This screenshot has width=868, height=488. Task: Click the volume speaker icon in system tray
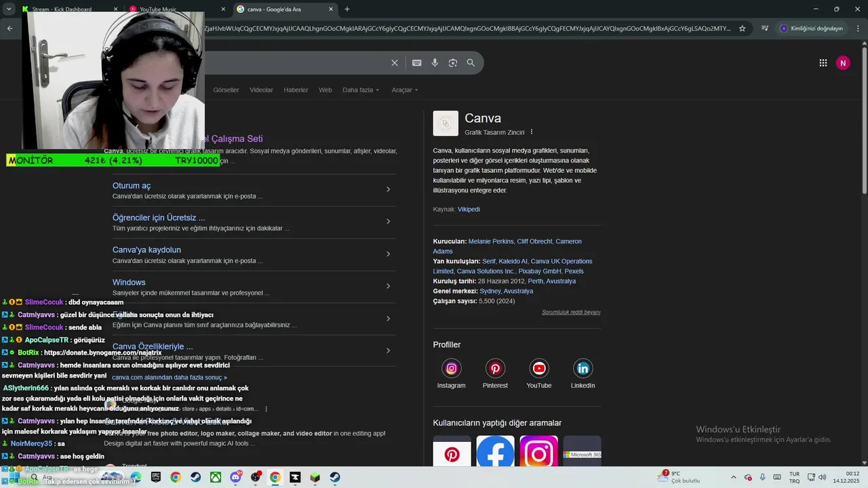[823, 477]
